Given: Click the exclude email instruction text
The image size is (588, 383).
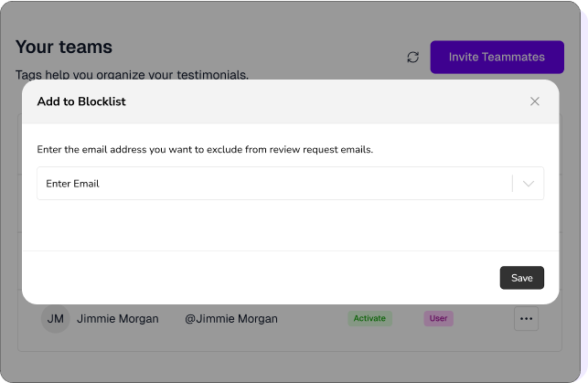Looking at the screenshot, I should [205, 150].
